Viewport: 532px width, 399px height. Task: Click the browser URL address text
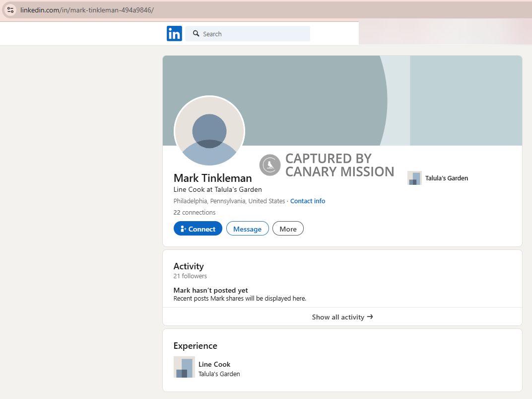(87, 10)
